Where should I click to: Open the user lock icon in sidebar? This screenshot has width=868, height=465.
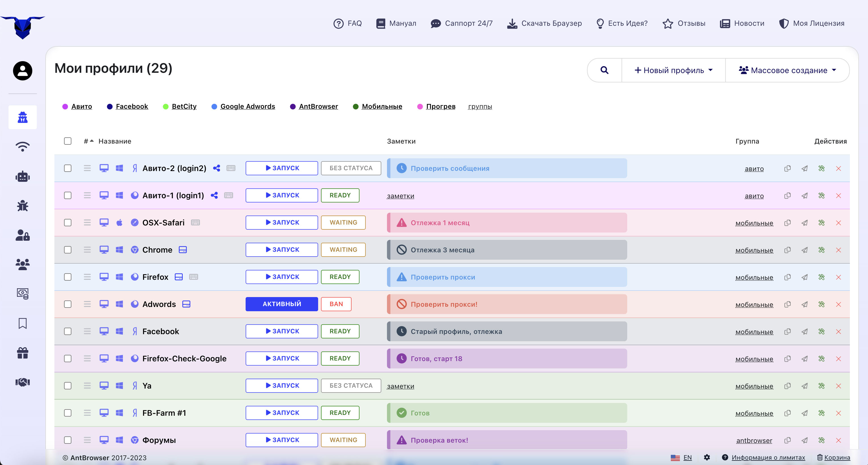coord(23,235)
